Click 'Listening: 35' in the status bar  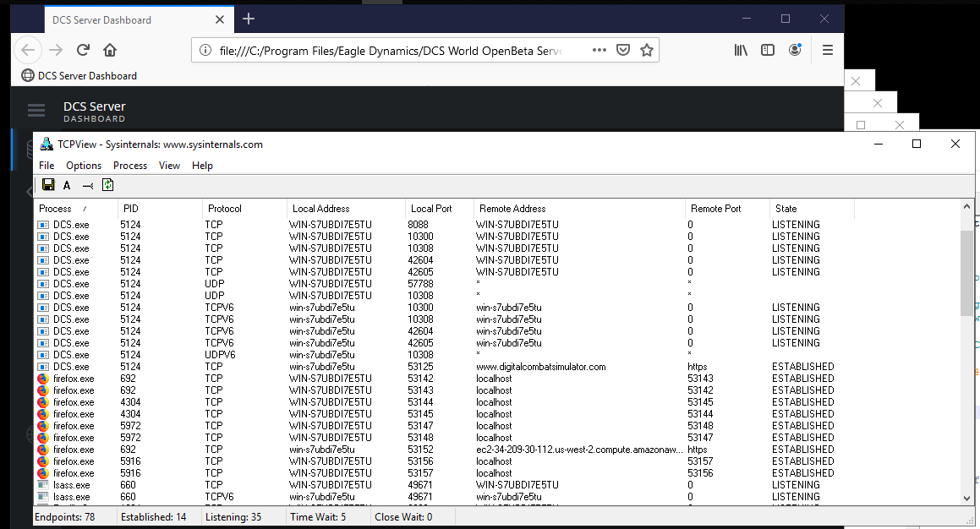tap(233, 517)
